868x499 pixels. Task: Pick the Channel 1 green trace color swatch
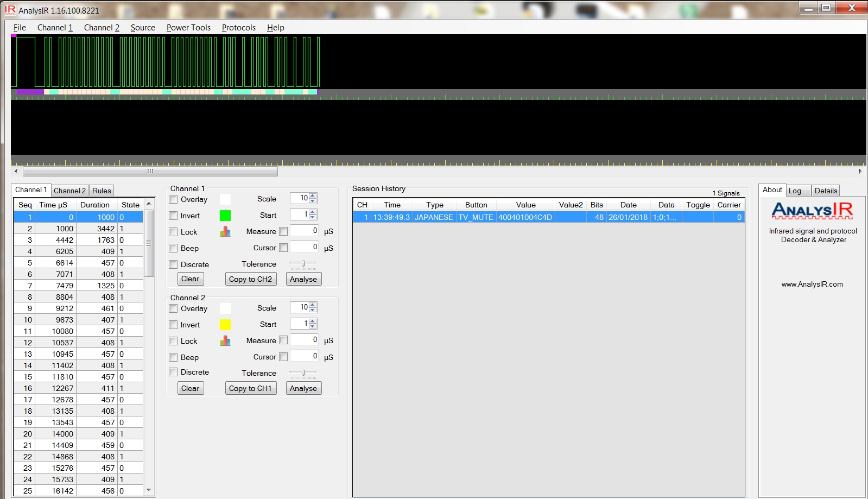(x=225, y=216)
